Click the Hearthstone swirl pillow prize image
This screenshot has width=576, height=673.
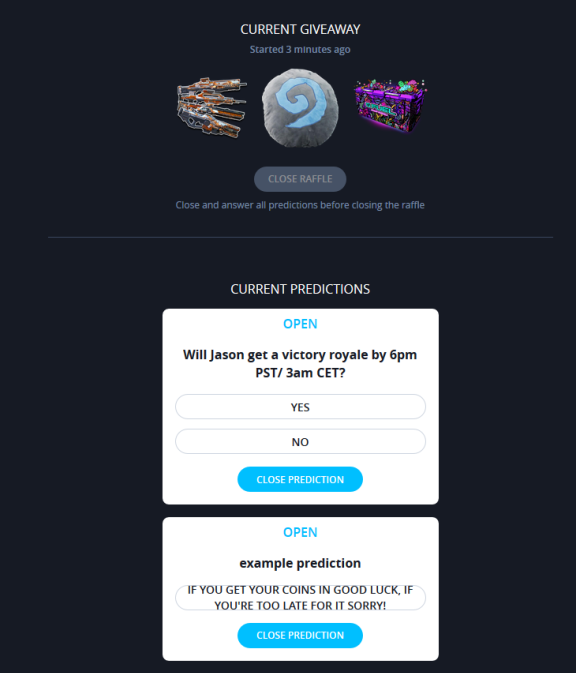[x=300, y=108]
